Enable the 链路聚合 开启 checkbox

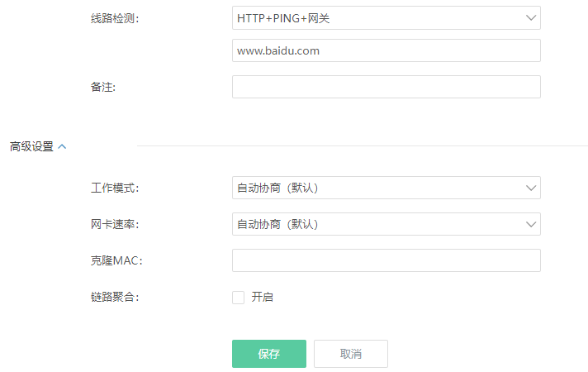point(238,298)
